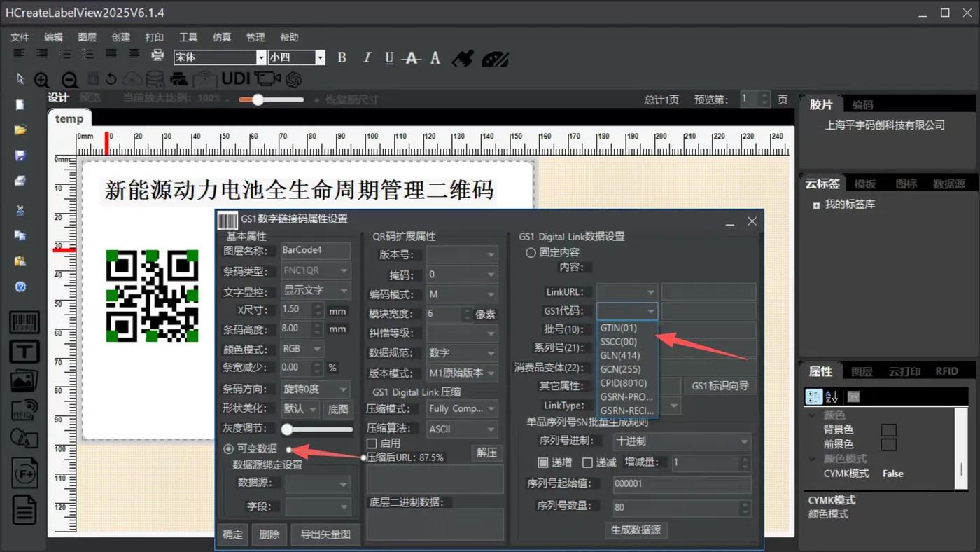Click the open folder icon in the left sidebar
The width and height of the screenshot is (980, 552).
[20, 130]
